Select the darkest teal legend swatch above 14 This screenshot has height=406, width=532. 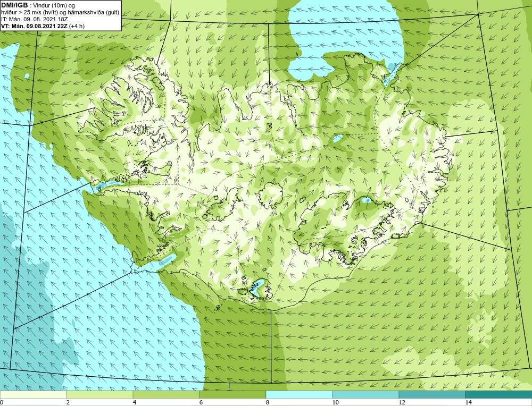(x=499, y=394)
